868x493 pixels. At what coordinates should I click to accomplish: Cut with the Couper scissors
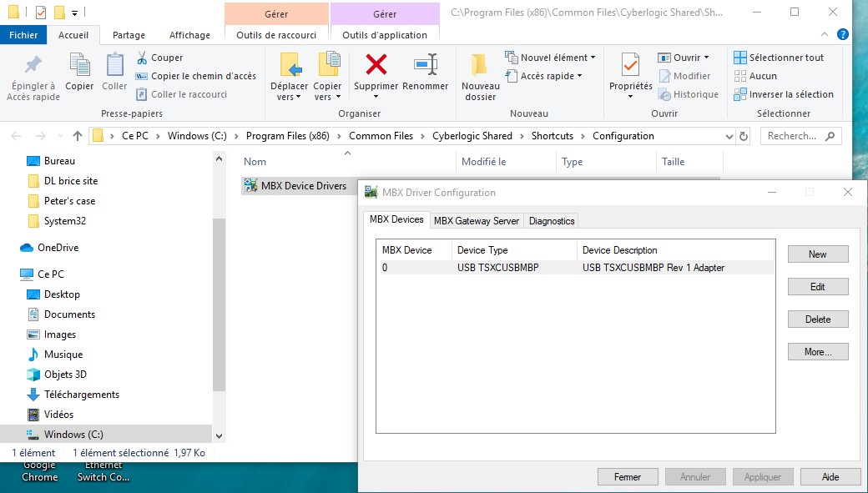[160, 58]
